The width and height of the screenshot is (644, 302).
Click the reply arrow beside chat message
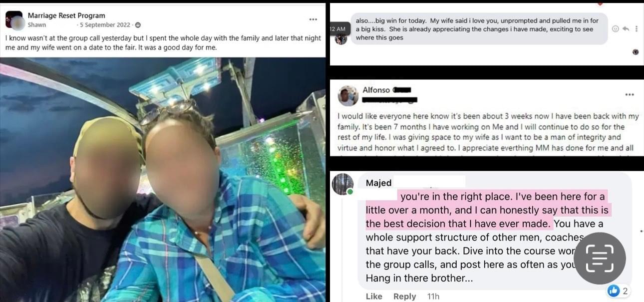[626, 29]
